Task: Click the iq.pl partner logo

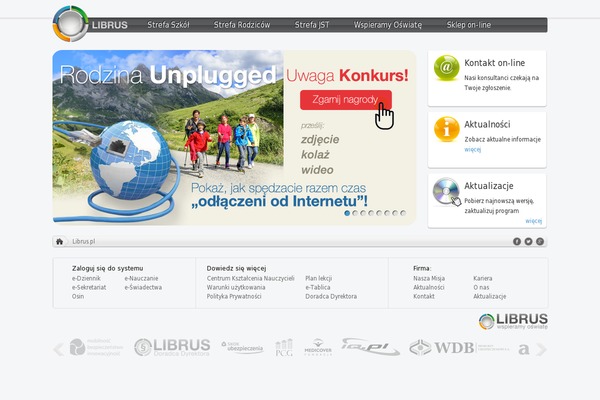Action: (x=371, y=347)
